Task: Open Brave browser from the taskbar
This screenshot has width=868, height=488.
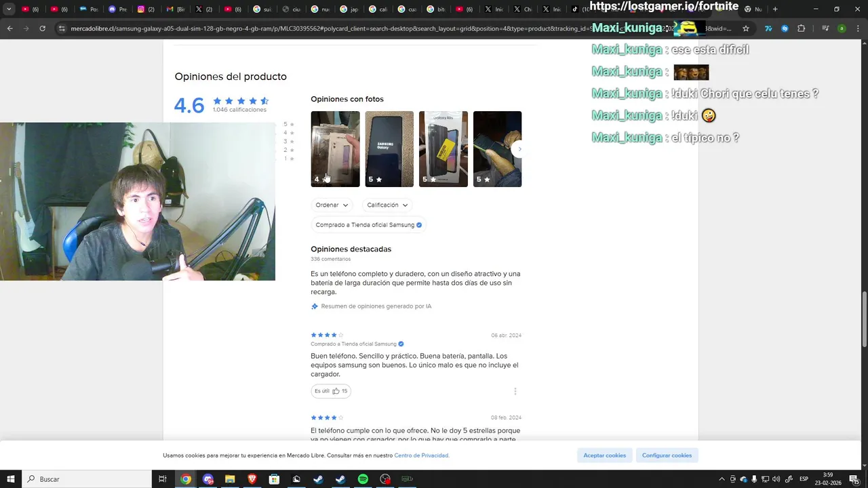Action: [252, 479]
